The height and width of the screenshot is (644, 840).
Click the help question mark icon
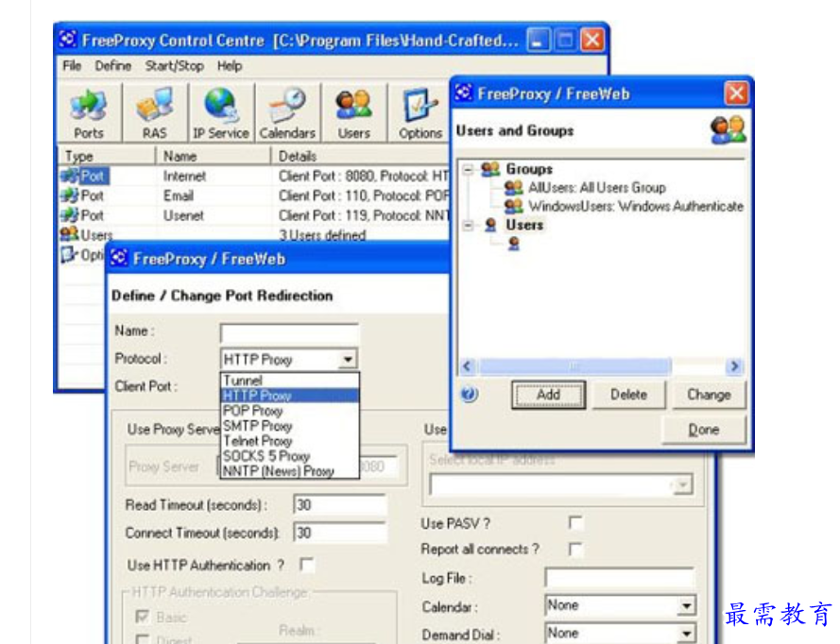click(x=469, y=395)
